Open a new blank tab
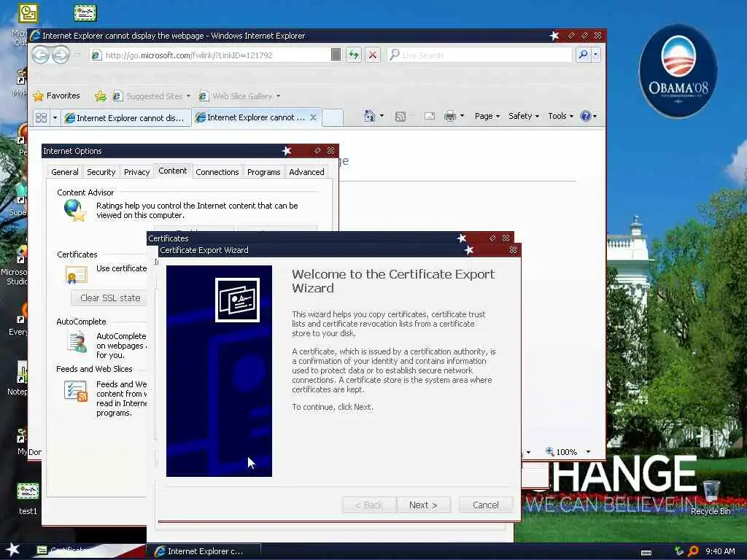Screen dimensions: 747x560 coord(333,117)
